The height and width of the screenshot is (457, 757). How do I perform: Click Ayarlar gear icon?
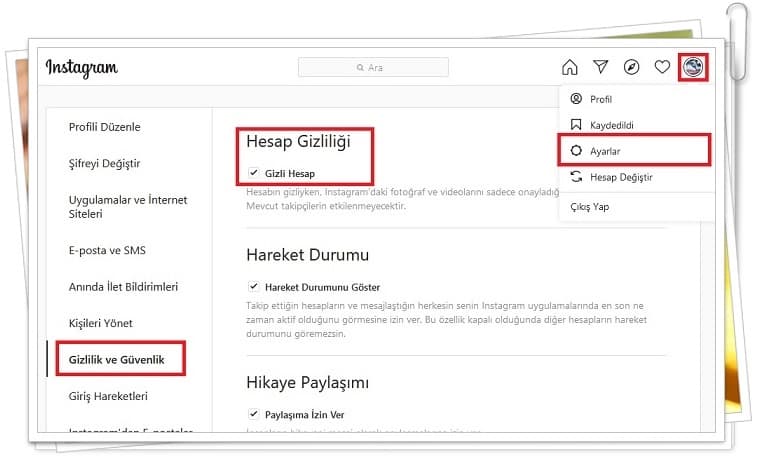576,151
